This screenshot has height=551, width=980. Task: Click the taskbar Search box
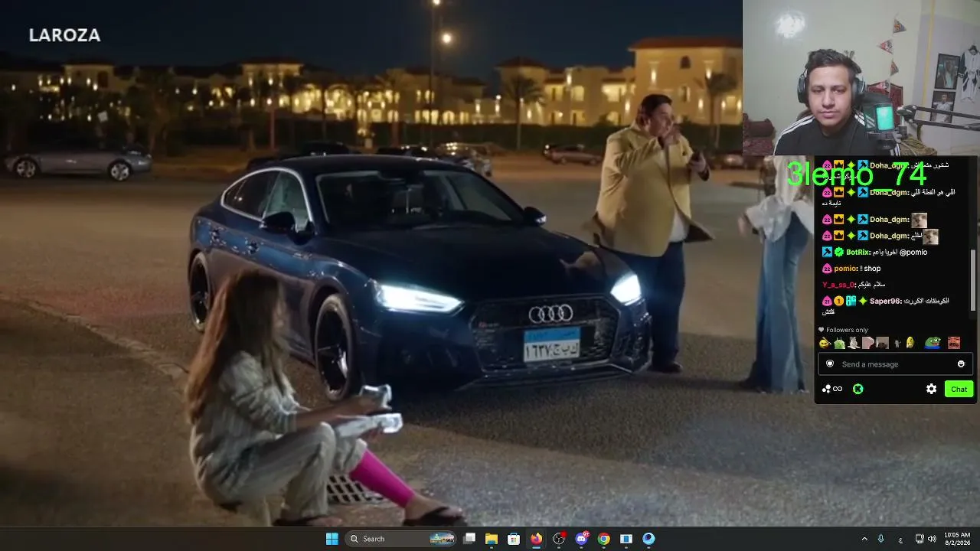click(400, 539)
